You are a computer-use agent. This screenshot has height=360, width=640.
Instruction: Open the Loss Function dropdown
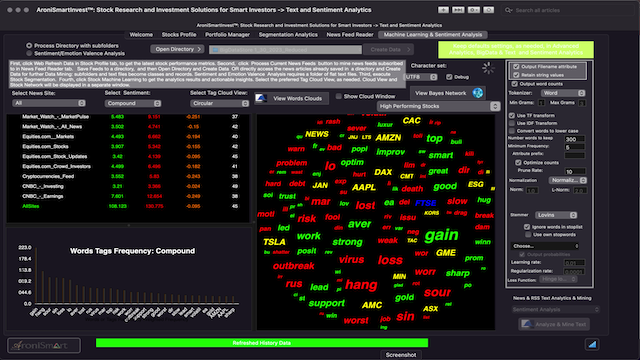(558, 279)
